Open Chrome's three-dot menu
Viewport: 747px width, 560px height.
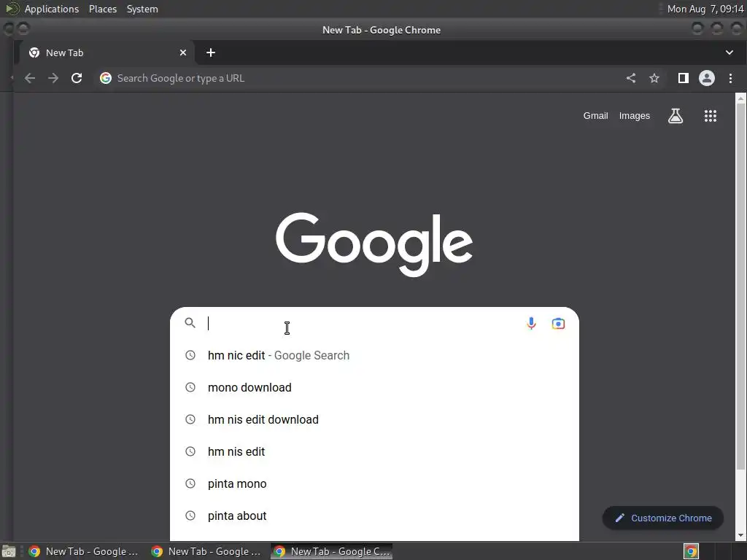pos(730,78)
